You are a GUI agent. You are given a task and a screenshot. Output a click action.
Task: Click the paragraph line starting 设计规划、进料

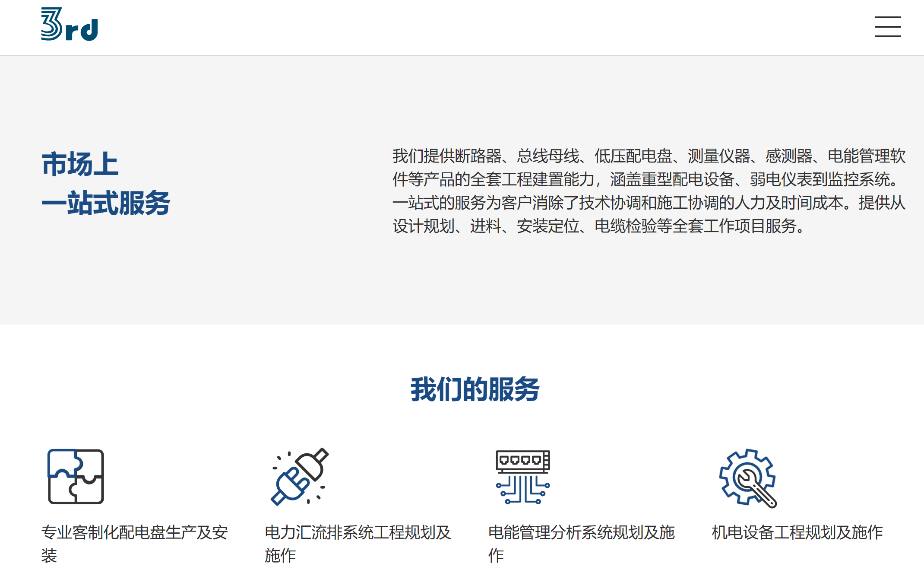[x=598, y=226]
